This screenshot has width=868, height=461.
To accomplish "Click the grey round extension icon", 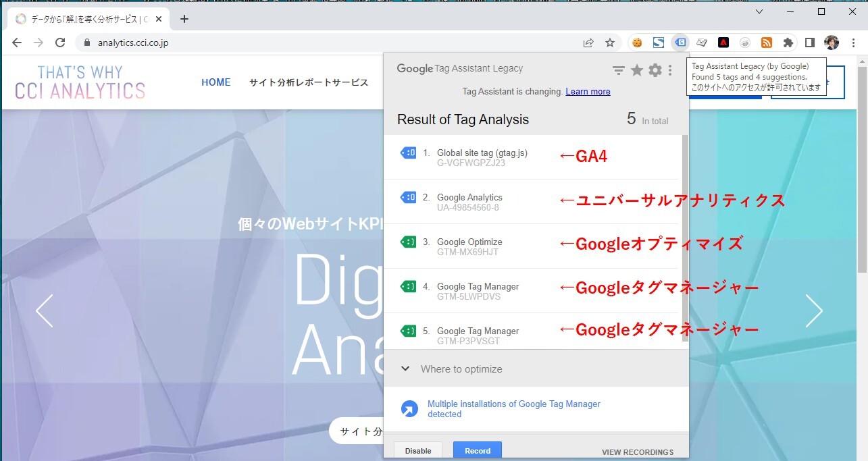I will coord(745,43).
